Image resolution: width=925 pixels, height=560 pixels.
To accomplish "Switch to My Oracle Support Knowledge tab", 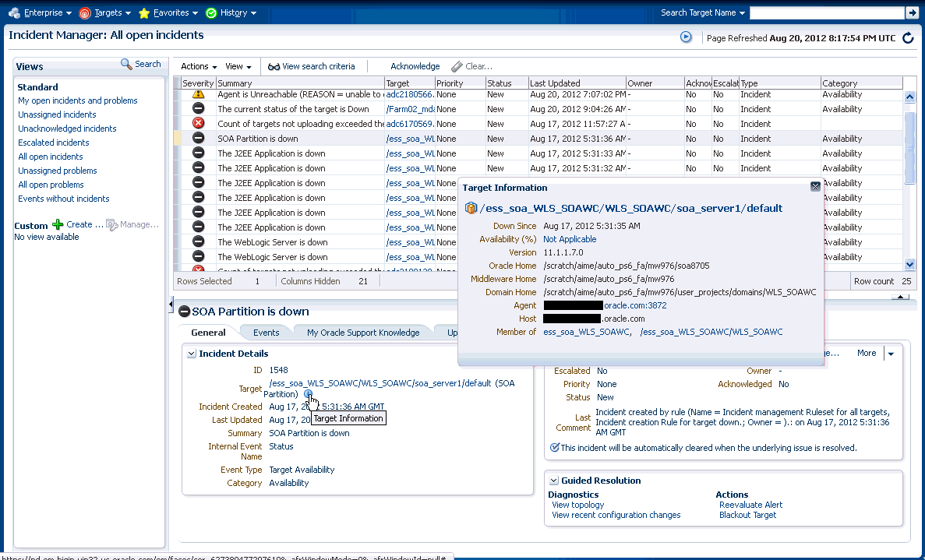I will click(363, 333).
